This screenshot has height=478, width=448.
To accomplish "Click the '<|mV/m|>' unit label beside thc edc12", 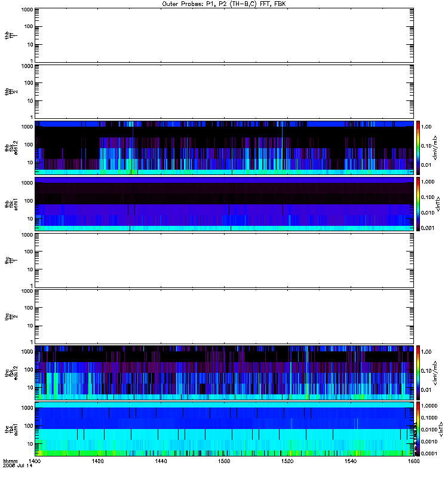I will [435, 373].
